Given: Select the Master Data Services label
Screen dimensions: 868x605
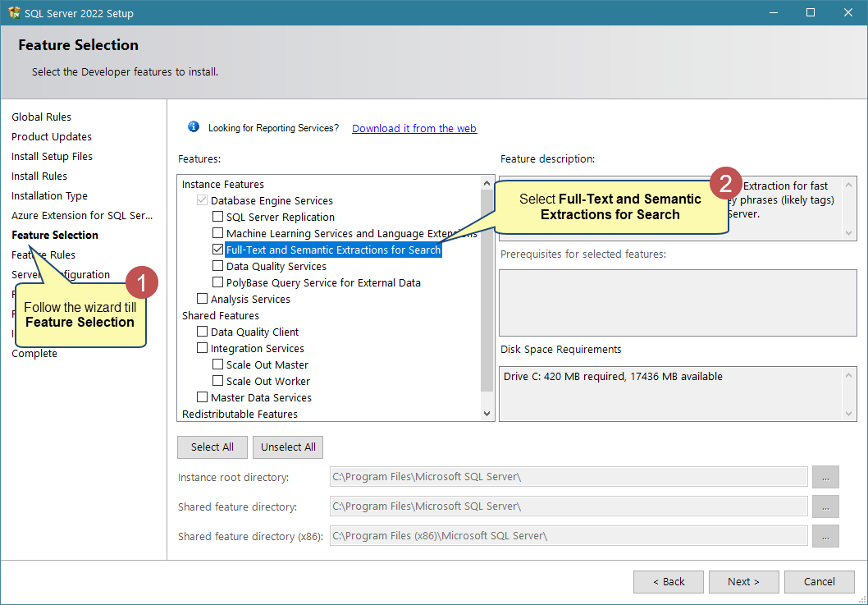Looking at the screenshot, I should (x=261, y=398).
